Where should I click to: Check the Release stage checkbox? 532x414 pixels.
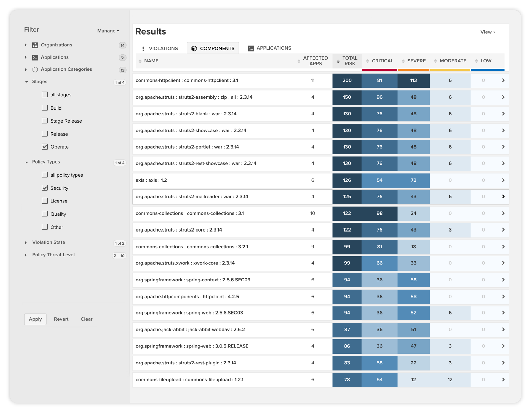[45, 134]
